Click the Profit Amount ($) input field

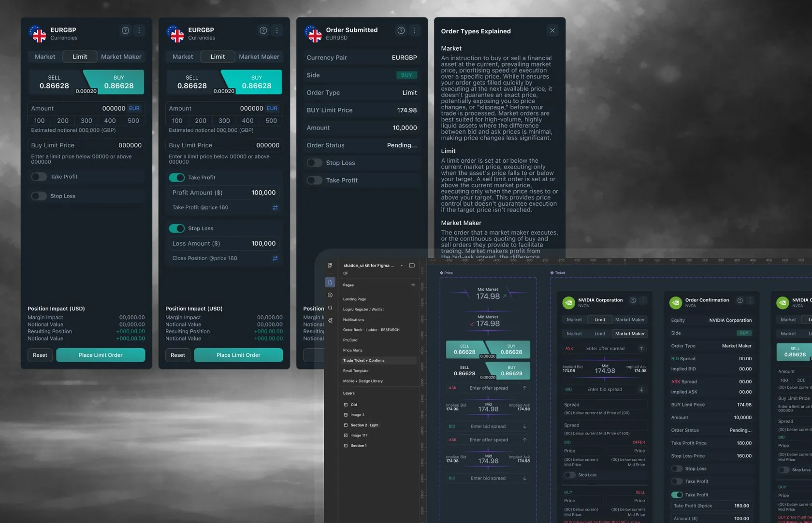pyautogui.click(x=224, y=193)
